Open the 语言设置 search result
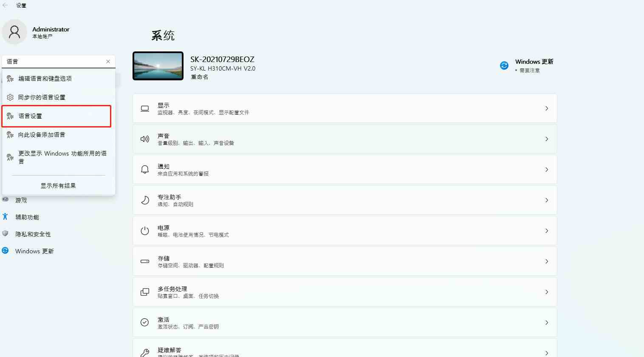The image size is (644, 357). click(56, 116)
